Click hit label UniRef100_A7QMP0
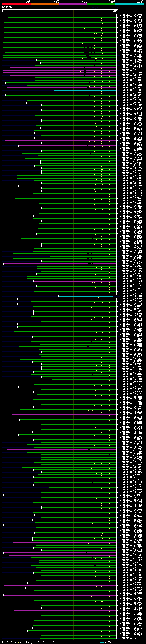Viewport: 146px width, 644px height. [131, 610]
